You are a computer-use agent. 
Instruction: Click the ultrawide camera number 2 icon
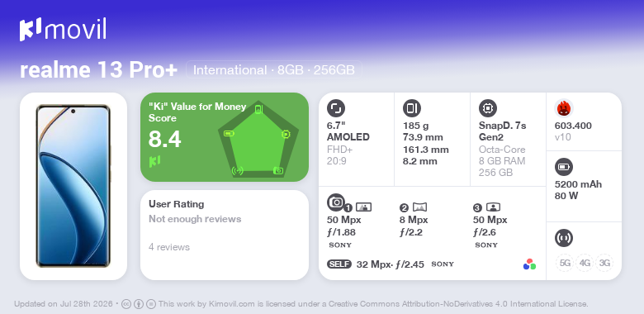click(x=419, y=207)
